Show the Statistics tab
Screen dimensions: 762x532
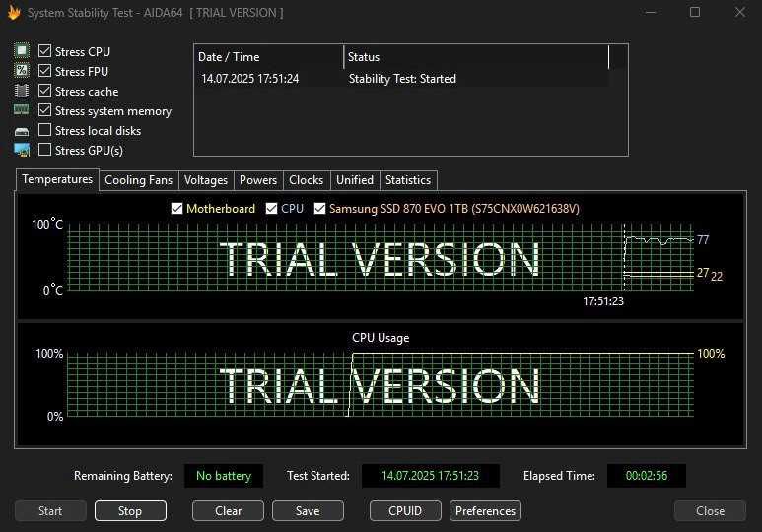point(408,180)
